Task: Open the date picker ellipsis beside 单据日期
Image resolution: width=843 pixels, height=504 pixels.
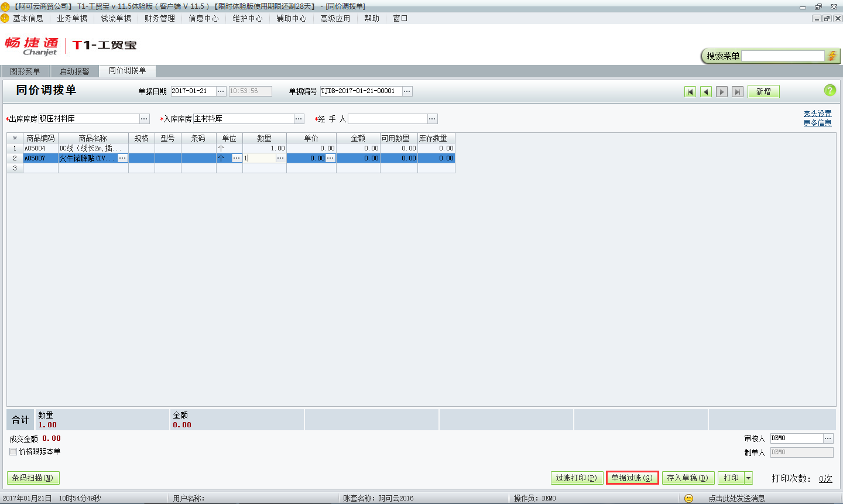Action: click(x=221, y=91)
